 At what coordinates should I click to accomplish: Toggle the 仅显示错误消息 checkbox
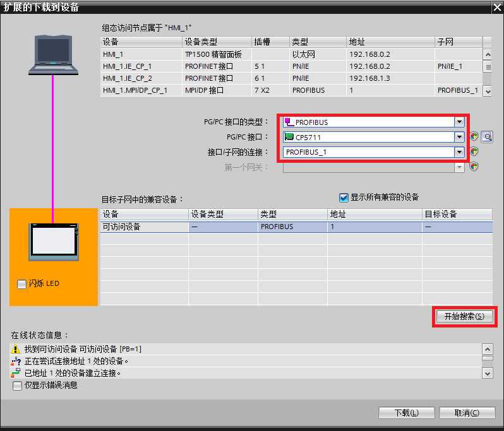[x=17, y=385]
